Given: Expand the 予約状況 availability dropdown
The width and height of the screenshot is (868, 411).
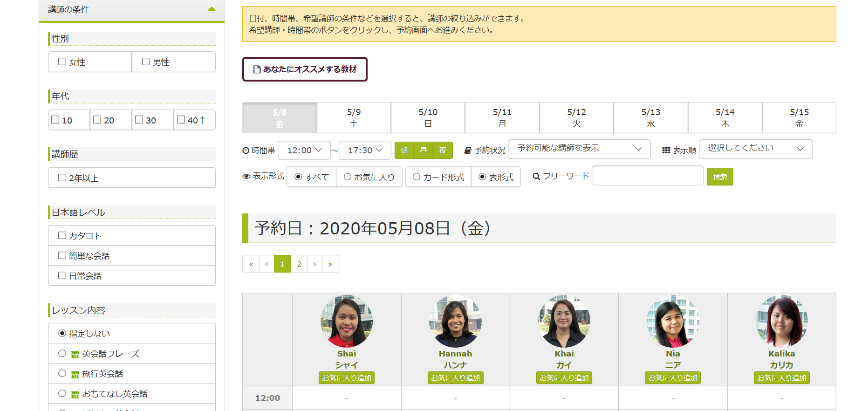Looking at the screenshot, I should point(579,149).
